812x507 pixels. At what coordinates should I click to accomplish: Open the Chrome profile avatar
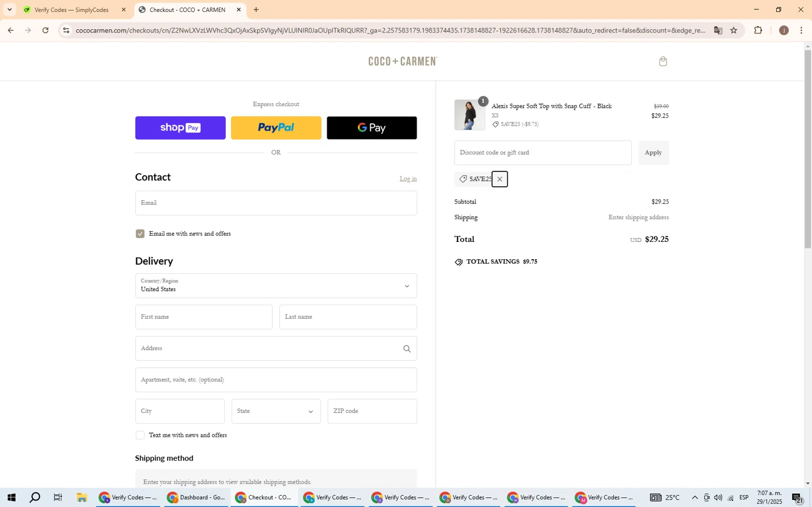(783, 30)
